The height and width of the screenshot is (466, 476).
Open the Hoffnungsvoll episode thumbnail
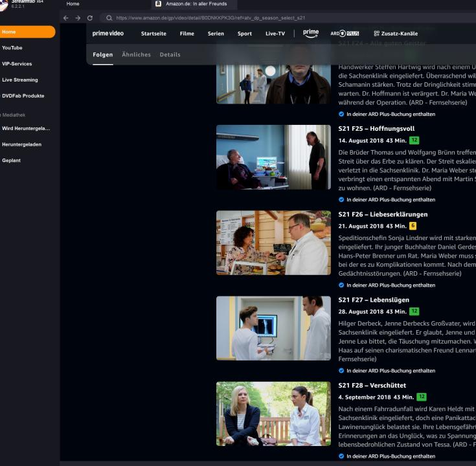[x=273, y=157]
